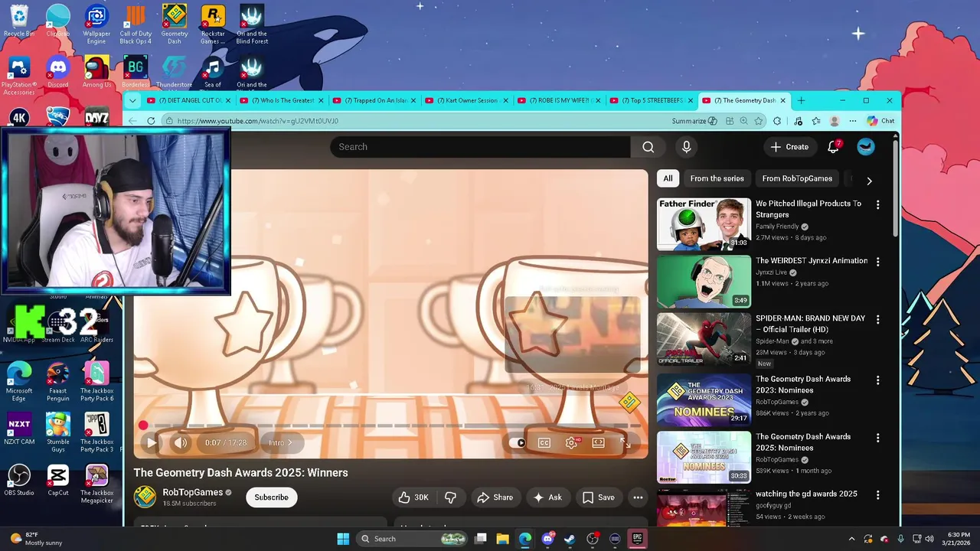Image resolution: width=980 pixels, height=551 pixels.
Task: Enter fullscreen from the player controls
Action: coord(625,442)
